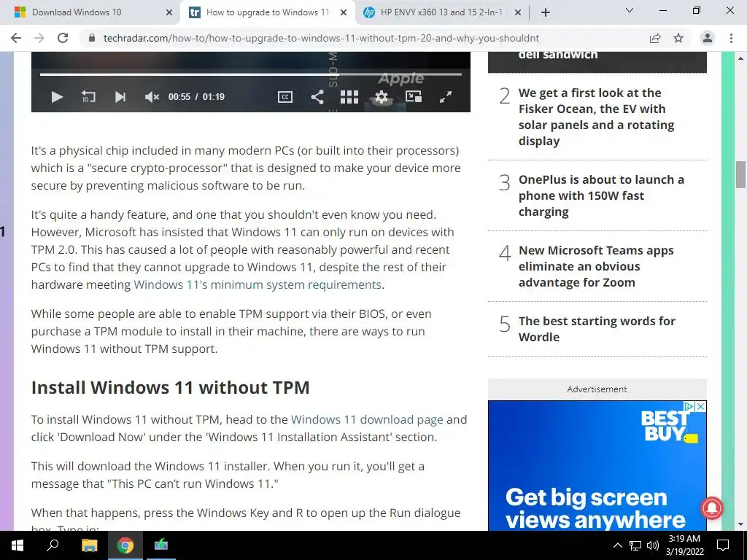Click the red notification bell button
Screen dimensions: 747x560
coord(712,507)
